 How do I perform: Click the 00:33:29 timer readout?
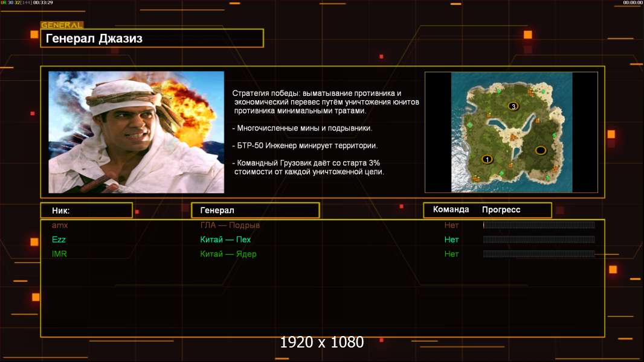pyautogui.click(x=43, y=2)
